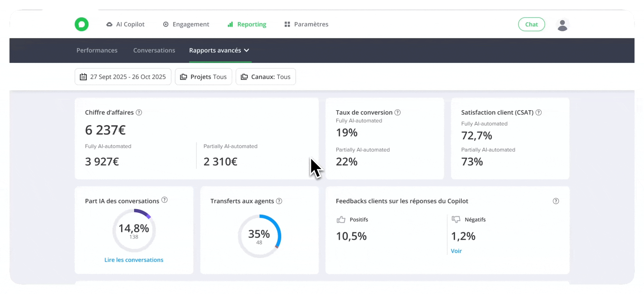Click the Chat button

coord(531,24)
